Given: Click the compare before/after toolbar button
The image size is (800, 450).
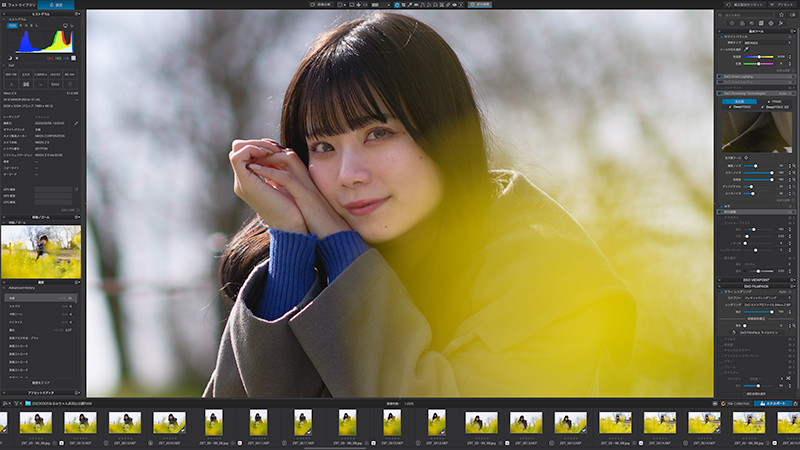Looking at the screenshot, I should (321, 5).
